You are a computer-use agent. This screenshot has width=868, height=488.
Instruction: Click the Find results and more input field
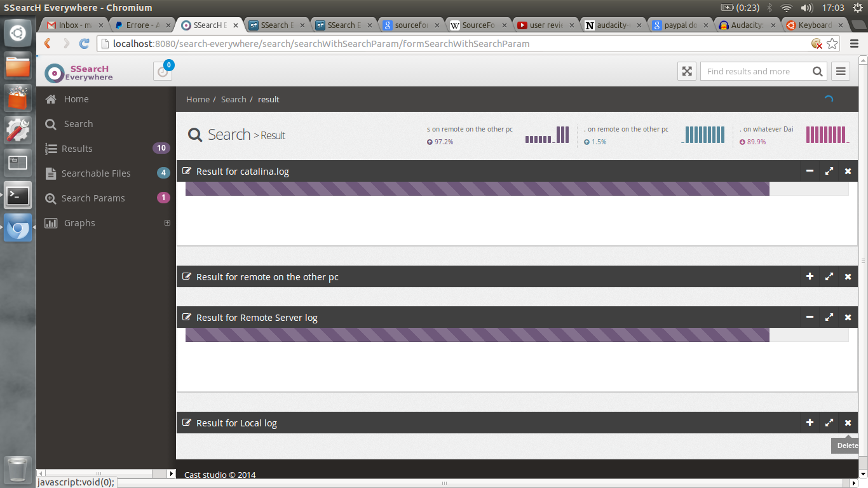click(x=750, y=71)
